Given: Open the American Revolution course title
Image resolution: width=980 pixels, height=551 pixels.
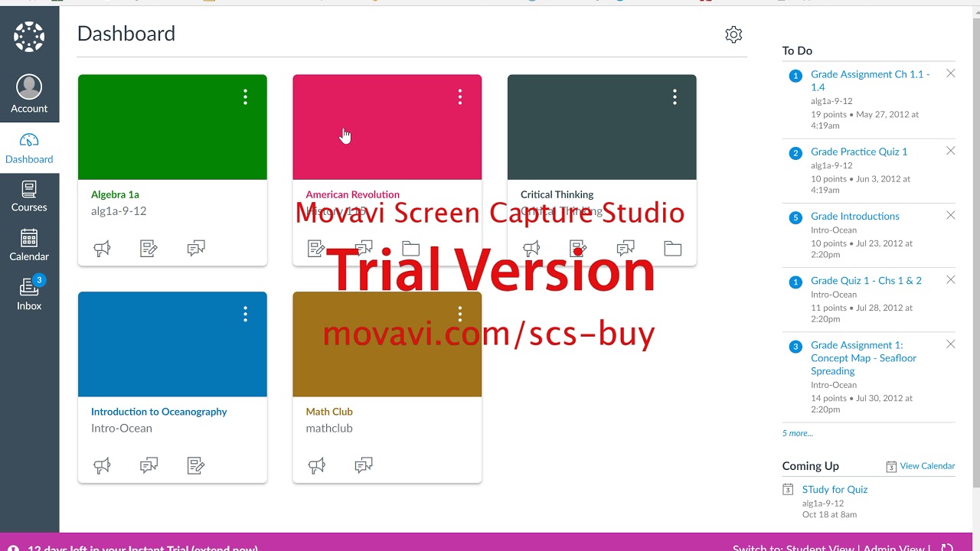Looking at the screenshot, I should [352, 194].
